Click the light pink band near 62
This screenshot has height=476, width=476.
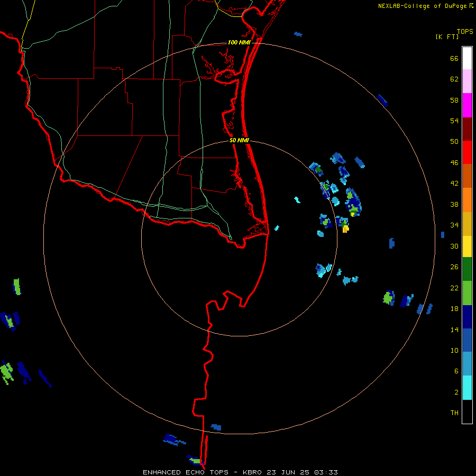467,81
